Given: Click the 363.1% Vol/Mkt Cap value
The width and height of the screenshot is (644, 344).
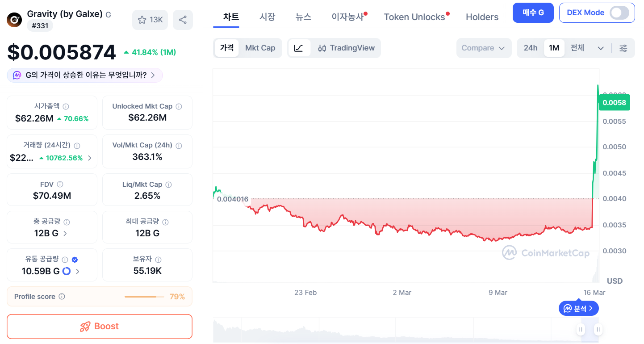Looking at the screenshot, I should [x=147, y=157].
